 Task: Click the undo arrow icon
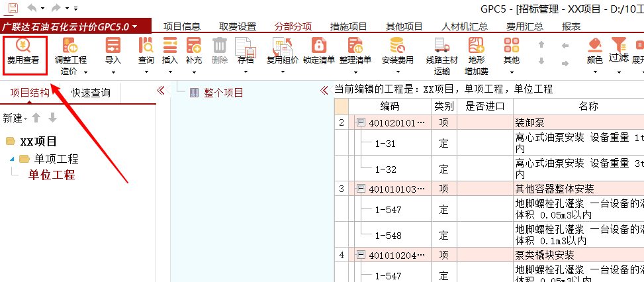tap(32, 8)
